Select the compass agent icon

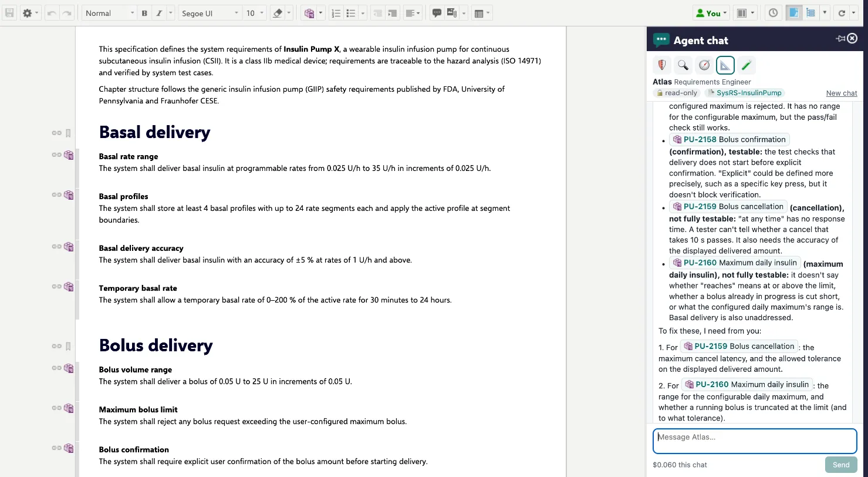(x=704, y=65)
